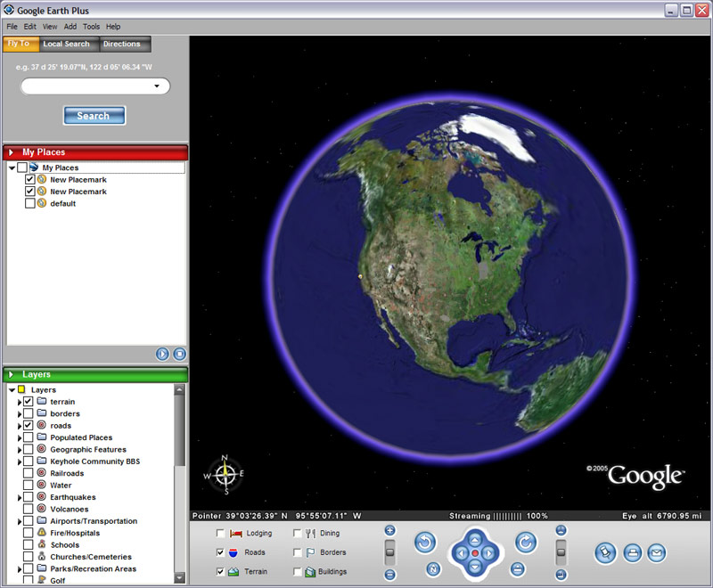Click the add placemark pushpin icon
The height and width of the screenshot is (588, 713).
coord(606,553)
